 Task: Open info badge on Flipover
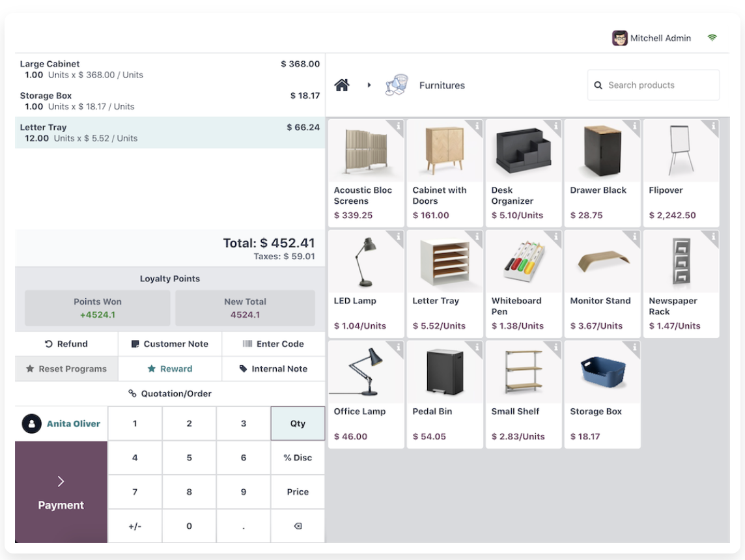pos(713,126)
